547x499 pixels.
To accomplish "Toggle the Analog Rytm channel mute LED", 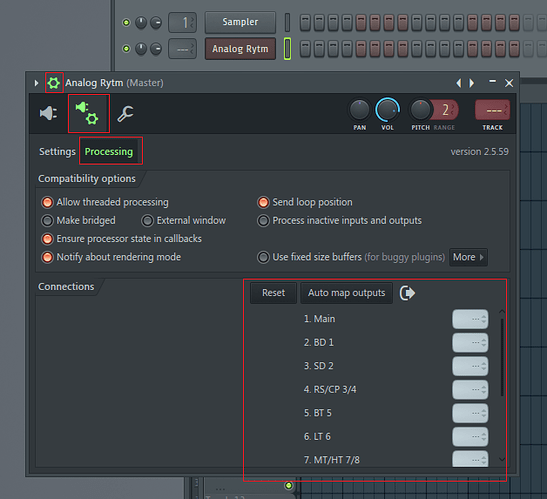I will click(126, 49).
